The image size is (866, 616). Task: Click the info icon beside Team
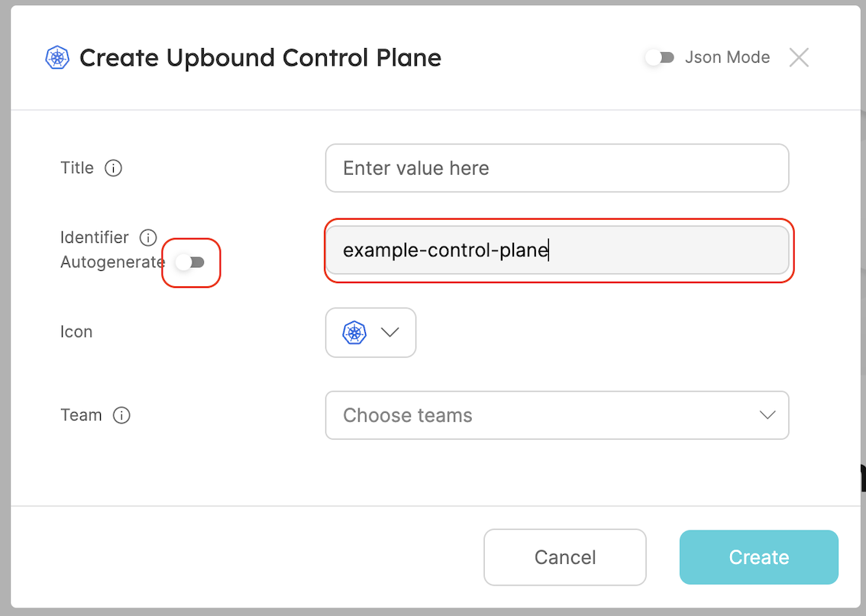point(121,415)
